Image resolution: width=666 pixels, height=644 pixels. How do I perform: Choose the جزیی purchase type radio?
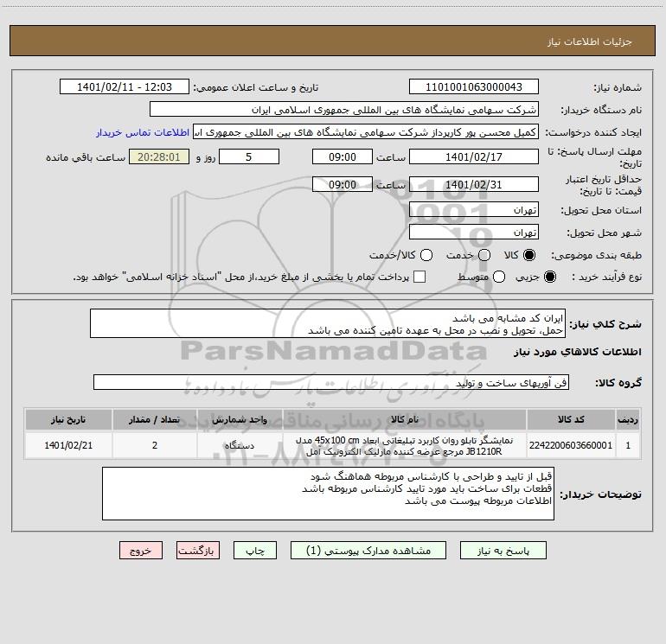tap(550, 277)
